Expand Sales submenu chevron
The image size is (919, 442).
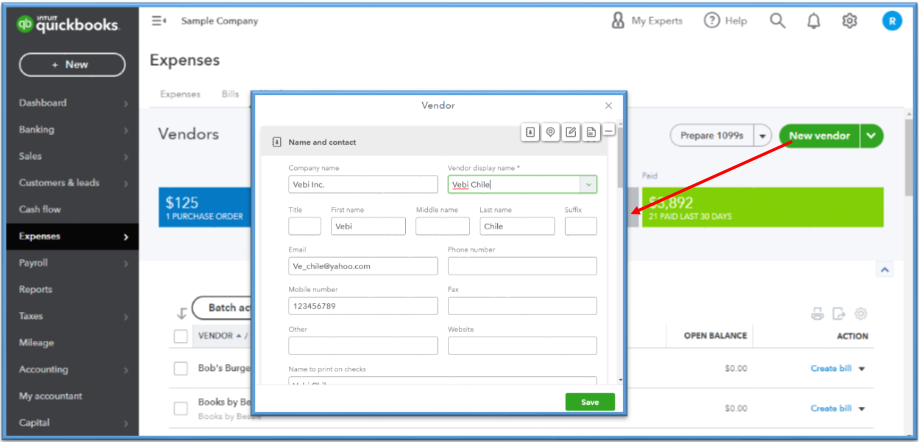126,157
